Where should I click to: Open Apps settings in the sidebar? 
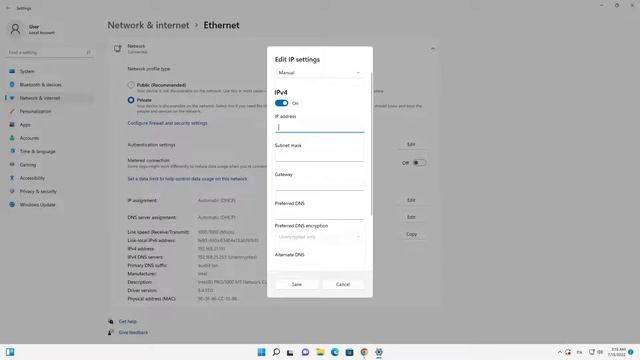[x=49, y=124]
